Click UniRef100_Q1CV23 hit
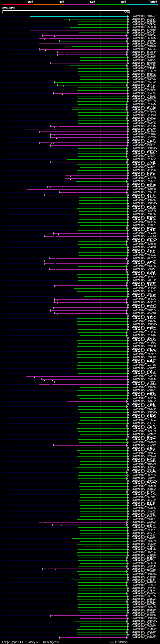Image resolution: width=160 pixels, height=644 pixels. point(143,112)
